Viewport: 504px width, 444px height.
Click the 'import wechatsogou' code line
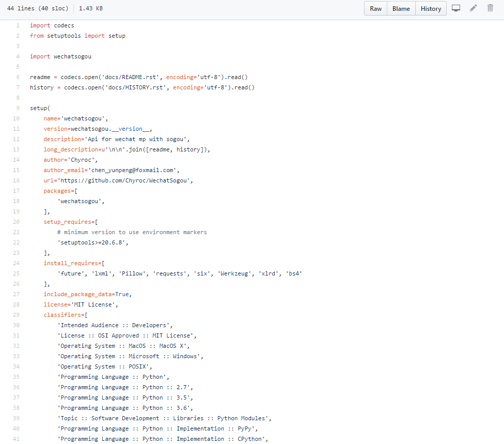tap(60, 56)
